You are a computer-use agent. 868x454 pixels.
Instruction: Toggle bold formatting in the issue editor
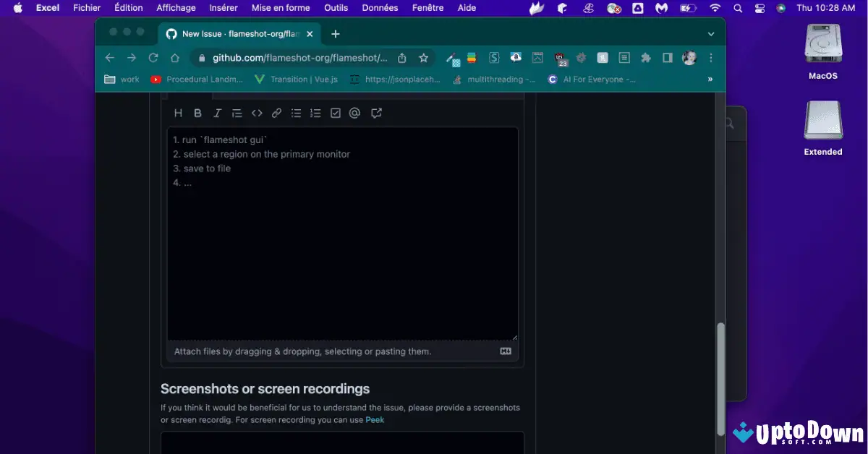point(197,113)
